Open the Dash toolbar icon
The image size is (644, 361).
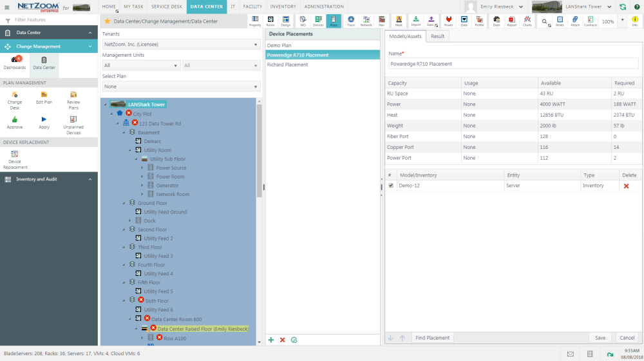[497, 21]
